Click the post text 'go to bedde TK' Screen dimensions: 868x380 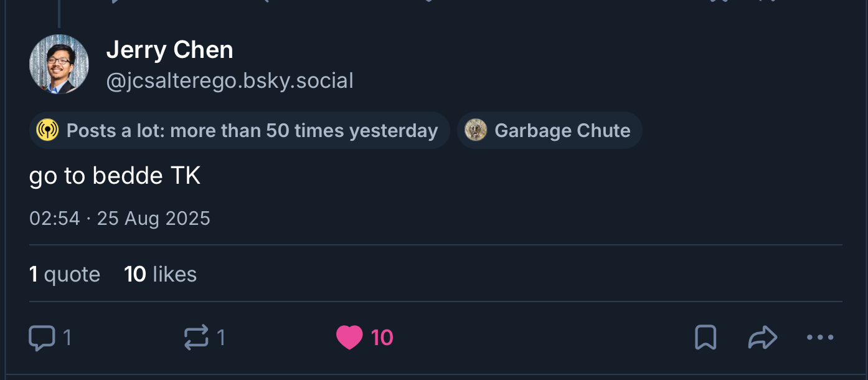(x=115, y=176)
